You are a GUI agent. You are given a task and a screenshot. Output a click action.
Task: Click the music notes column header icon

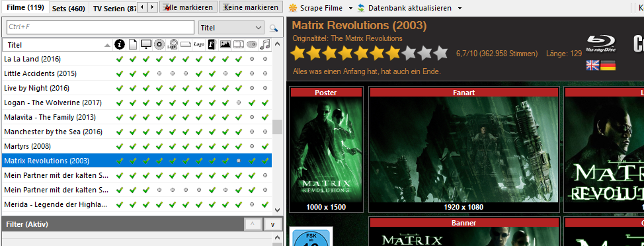click(265, 44)
